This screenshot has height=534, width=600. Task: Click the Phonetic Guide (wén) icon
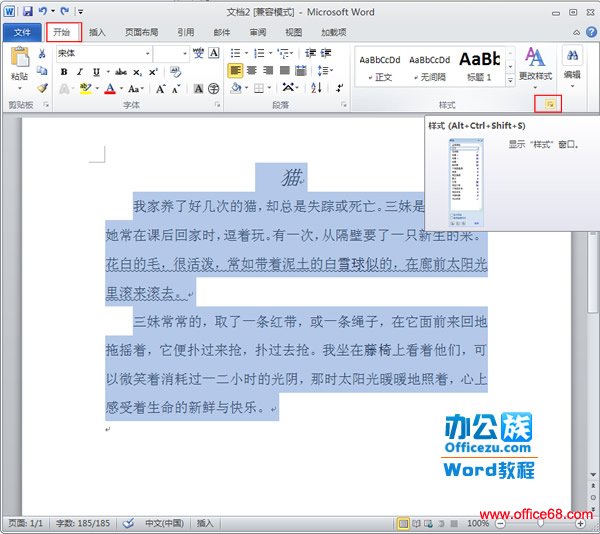pos(198,53)
